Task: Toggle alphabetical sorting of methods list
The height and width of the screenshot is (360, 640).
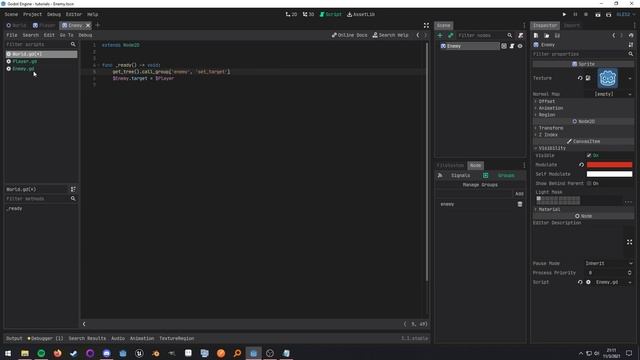Action: [x=73, y=189]
